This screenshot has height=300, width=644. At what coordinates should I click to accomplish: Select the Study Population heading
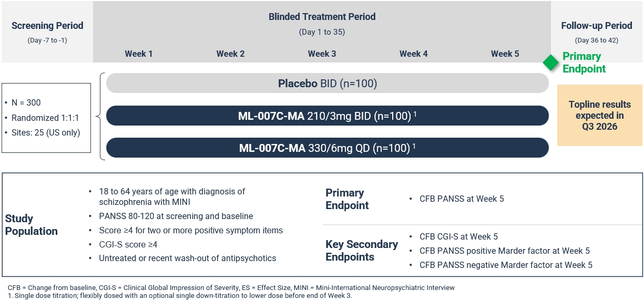[31, 225]
